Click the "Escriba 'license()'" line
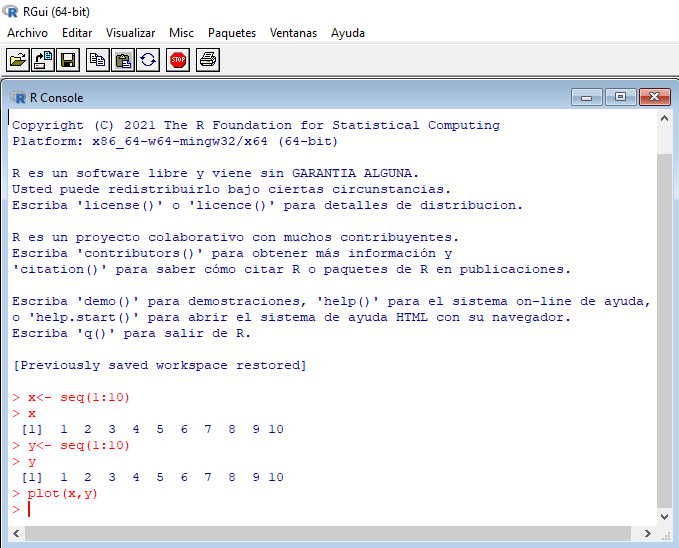The image size is (679, 548). click(268, 205)
